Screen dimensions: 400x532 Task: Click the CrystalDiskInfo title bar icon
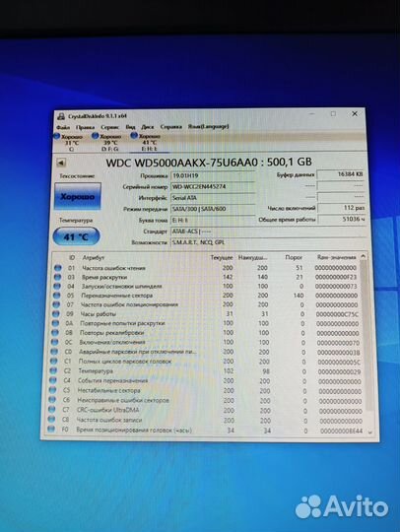tap(61, 116)
